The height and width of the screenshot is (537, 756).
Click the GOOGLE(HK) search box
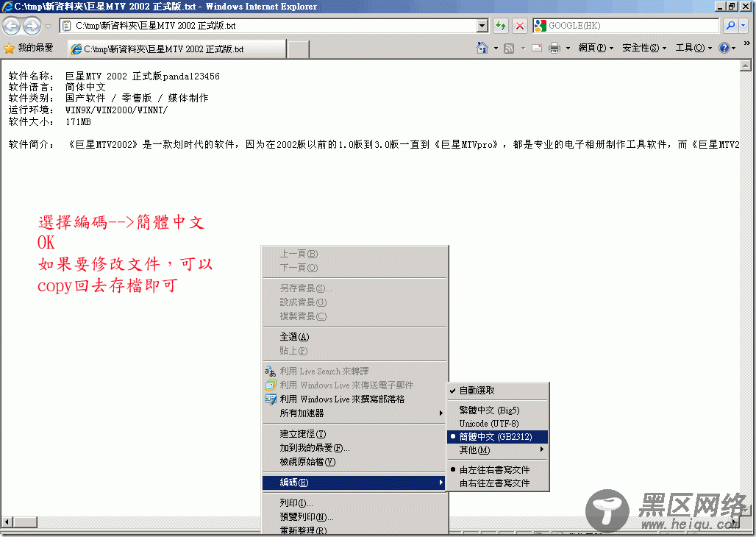click(x=627, y=26)
